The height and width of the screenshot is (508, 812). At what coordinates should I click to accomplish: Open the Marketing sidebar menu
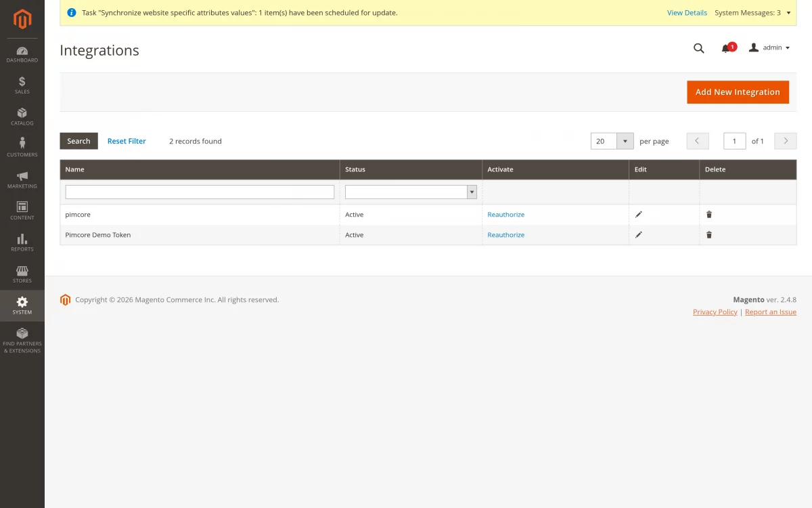click(22, 180)
